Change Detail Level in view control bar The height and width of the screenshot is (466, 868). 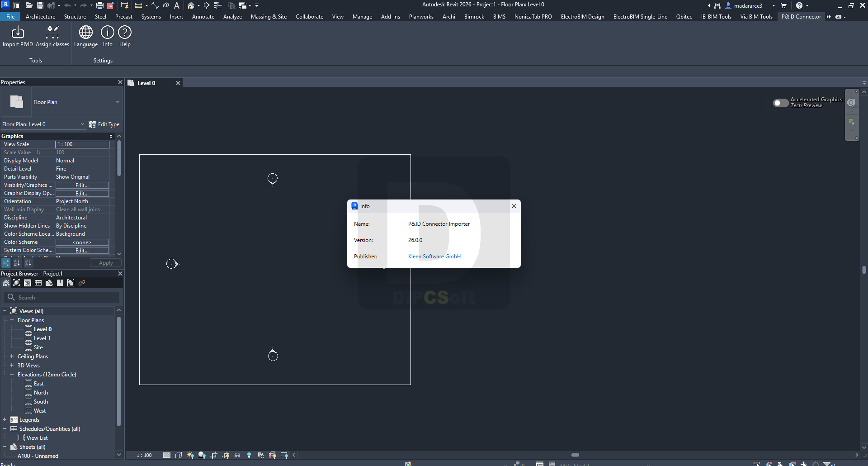coord(167,455)
